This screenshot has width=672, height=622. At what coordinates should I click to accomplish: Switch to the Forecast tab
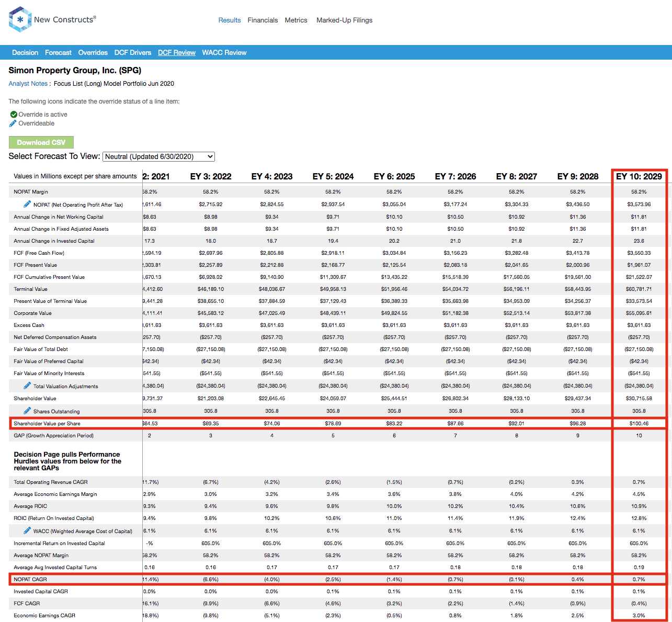coord(58,53)
